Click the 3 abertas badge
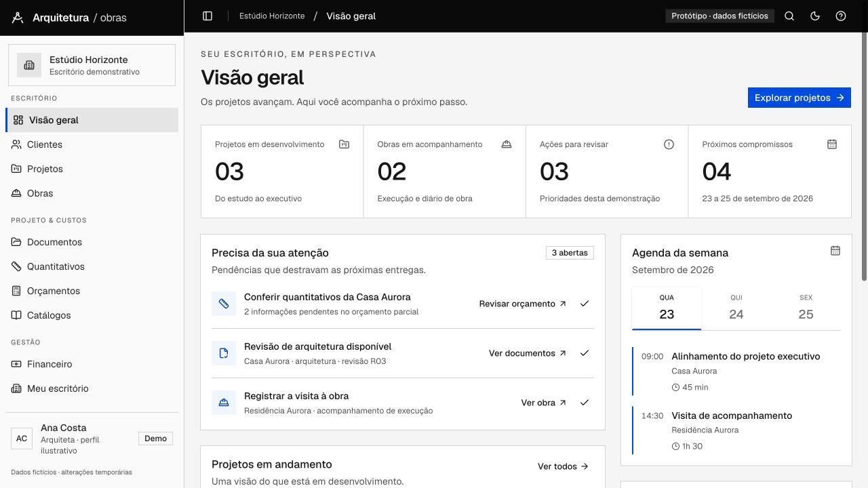Viewport: 868px width, 488px height. coord(570,253)
